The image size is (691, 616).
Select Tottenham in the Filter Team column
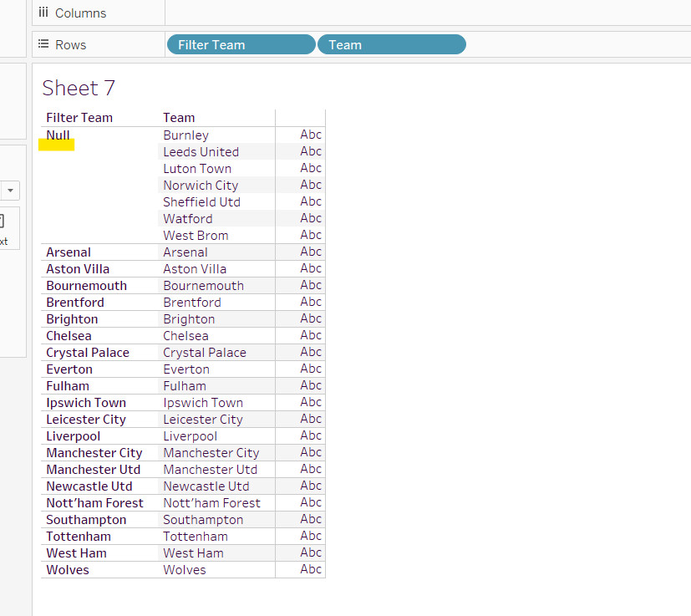click(79, 537)
